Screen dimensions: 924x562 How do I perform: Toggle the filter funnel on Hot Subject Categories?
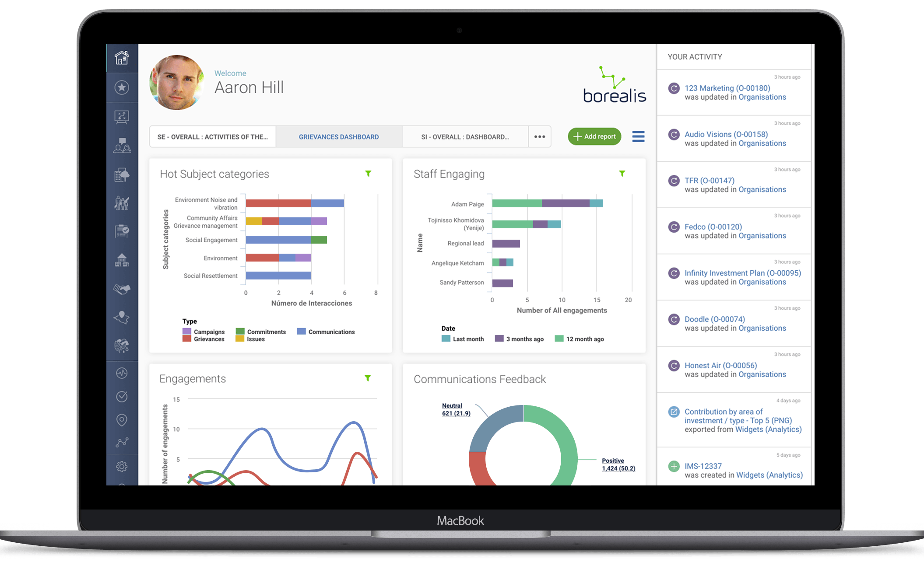368,174
